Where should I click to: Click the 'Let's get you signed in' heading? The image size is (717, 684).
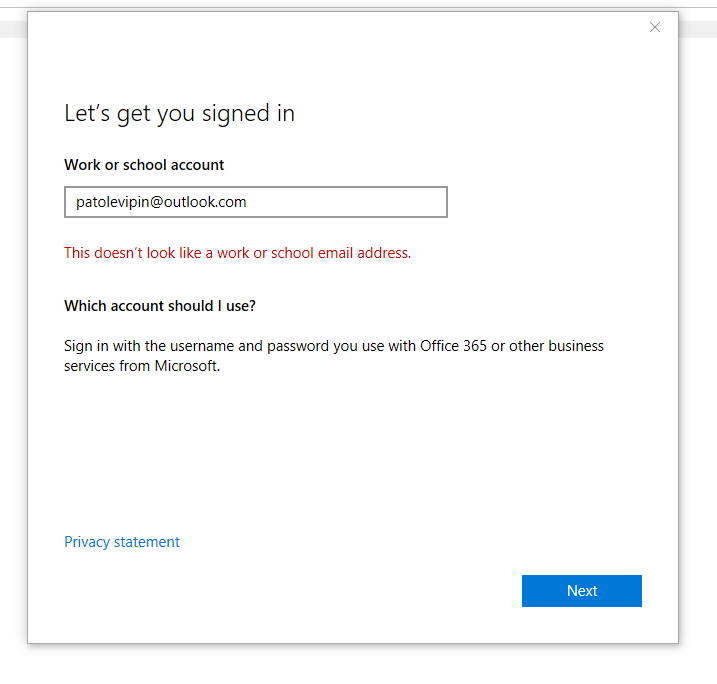pos(179,114)
